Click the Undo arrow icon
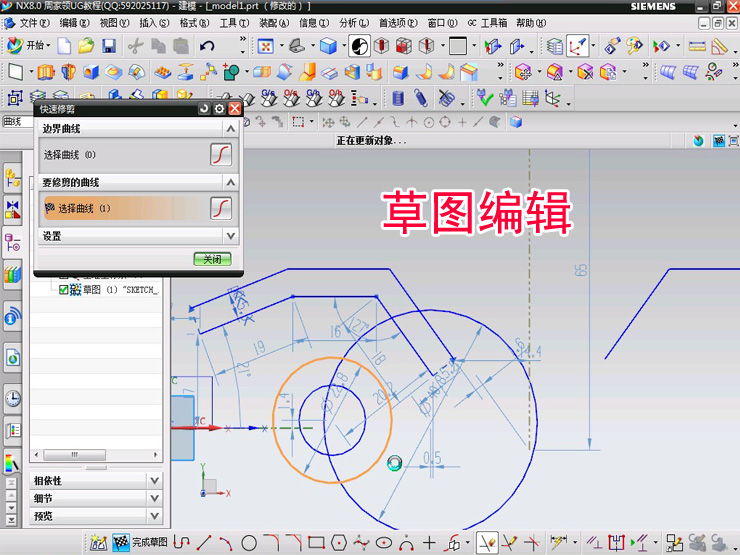 207,45
